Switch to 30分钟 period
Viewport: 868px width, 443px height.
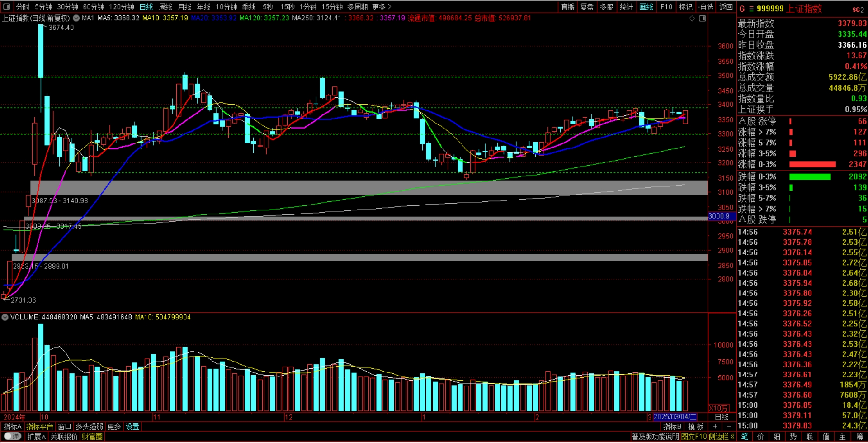[x=67, y=7]
